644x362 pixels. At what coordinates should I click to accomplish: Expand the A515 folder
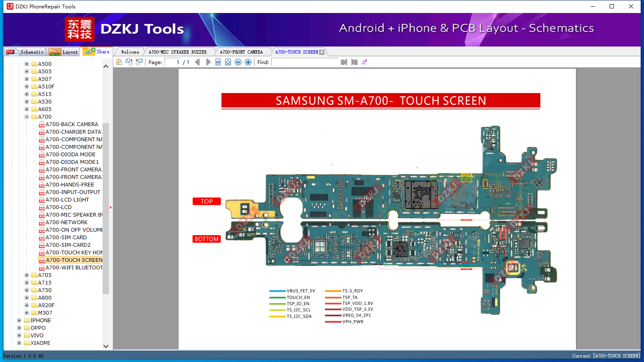(x=26, y=94)
